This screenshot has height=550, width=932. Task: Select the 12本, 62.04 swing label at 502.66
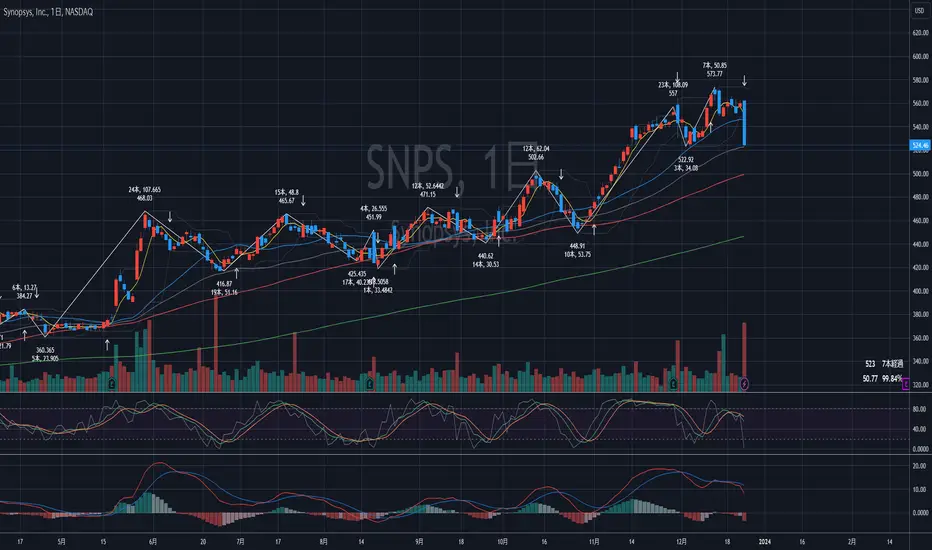[x=536, y=149]
